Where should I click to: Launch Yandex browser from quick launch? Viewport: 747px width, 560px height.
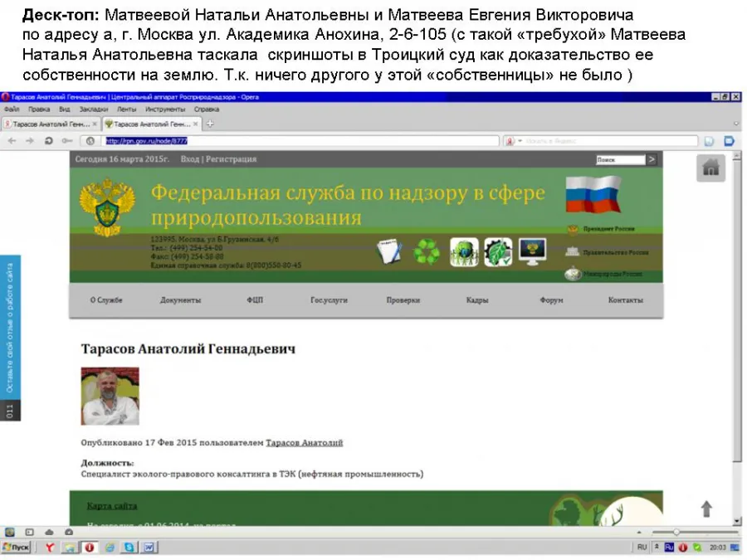pos(49,548)
